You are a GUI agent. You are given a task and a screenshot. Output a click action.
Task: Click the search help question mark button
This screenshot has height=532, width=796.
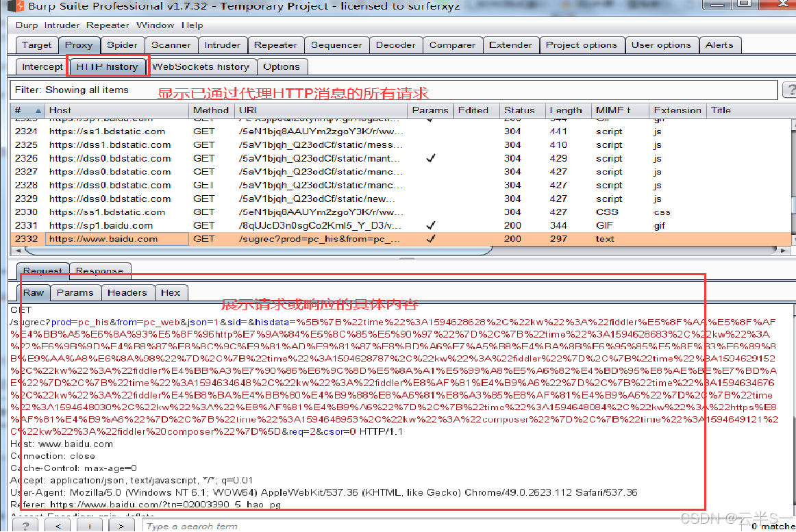tap(25, 526)
